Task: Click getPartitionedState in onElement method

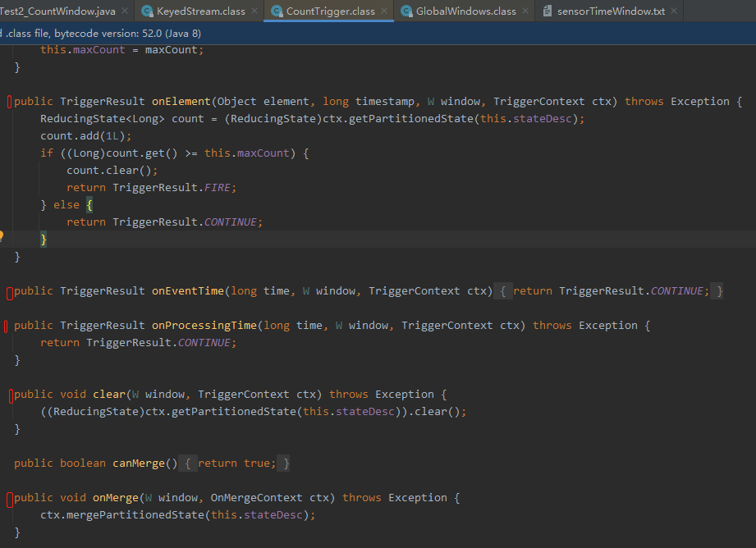Action: pos(410,119)
